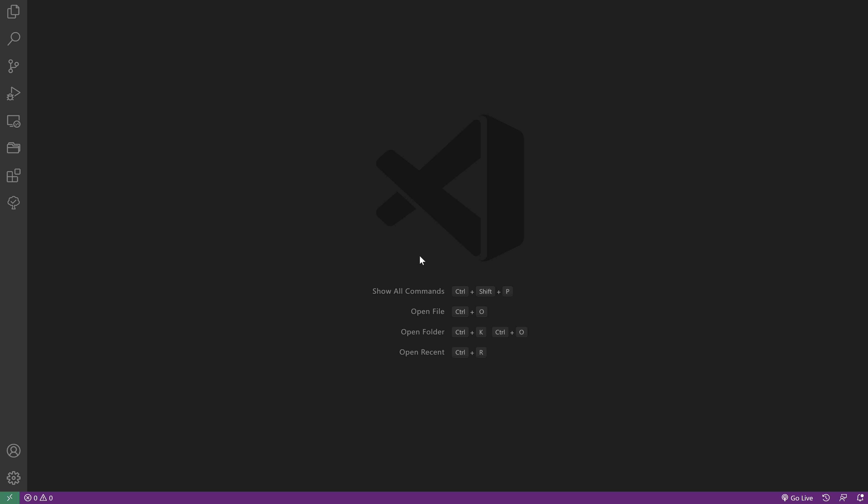Screen dimensions: 868x504
Task: Open the Extensions view
Action: [13, 175]
